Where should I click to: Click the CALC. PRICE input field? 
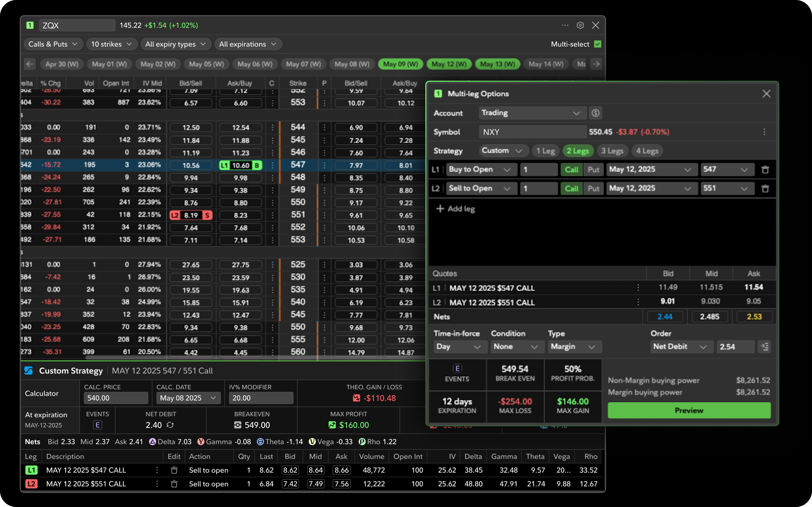[x=116, y=398]
